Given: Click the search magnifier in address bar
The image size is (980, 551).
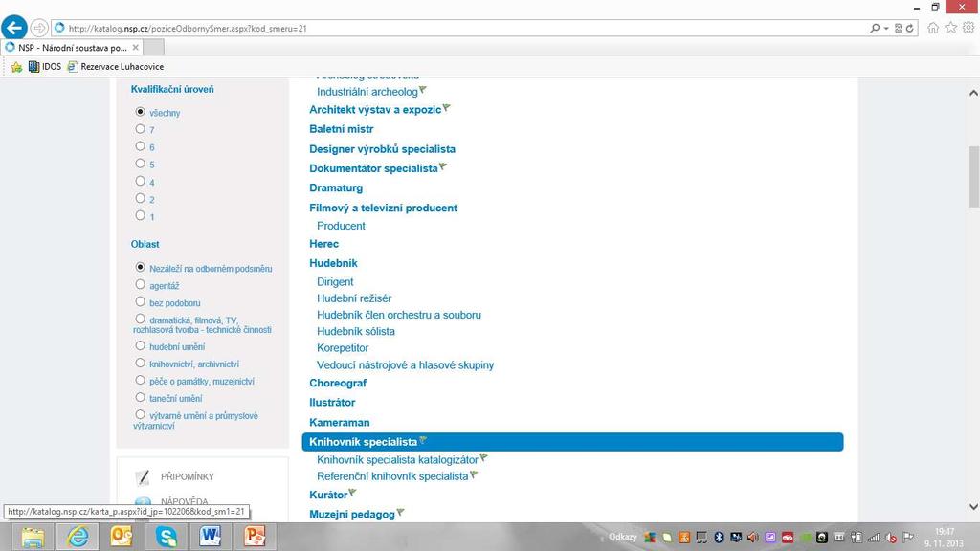Looking at the screenshot, I should [x=875, y=28].
